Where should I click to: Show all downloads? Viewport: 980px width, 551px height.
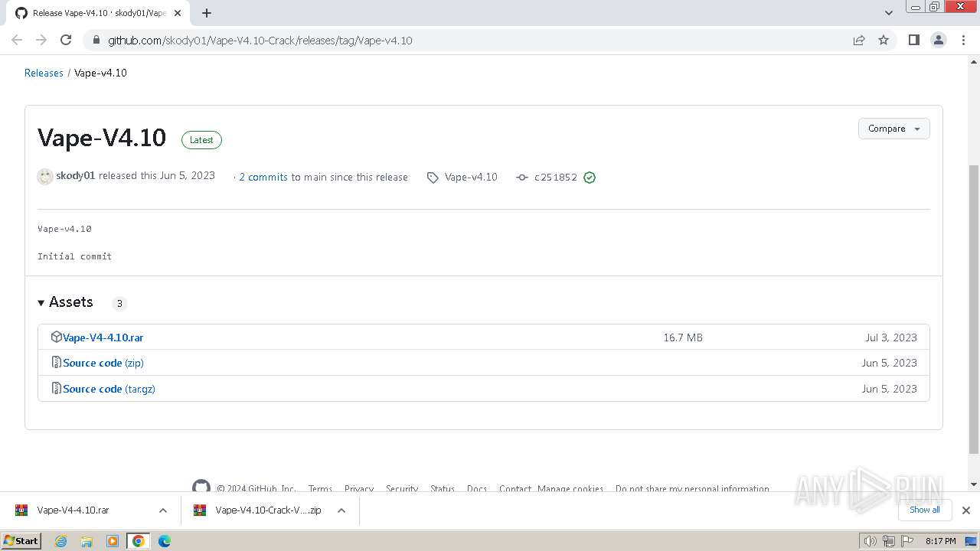924,510
